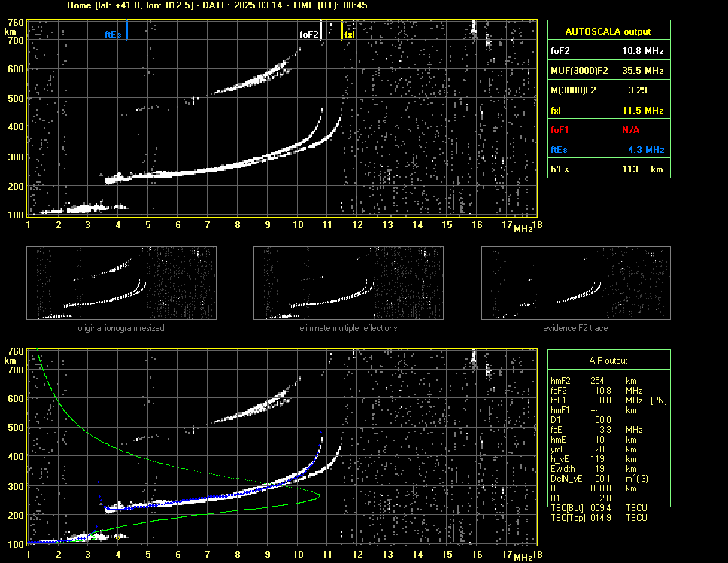Click the blue ftEs marker on the upper ionogram
The height and width of the screenshot is (563, 728).
pyautogui.click(x=126, y=29)
